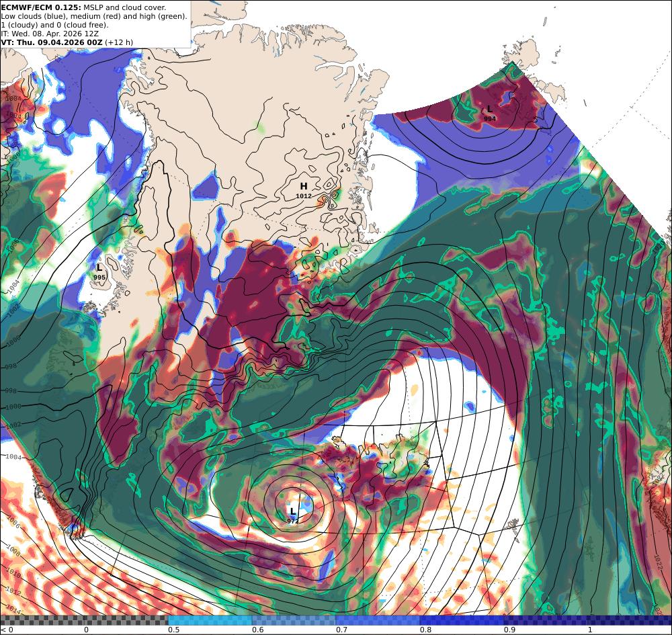The width and height of the screenshot is (672, 635).
Task: Select the 995 pressure value text
Action: [99, 278]
